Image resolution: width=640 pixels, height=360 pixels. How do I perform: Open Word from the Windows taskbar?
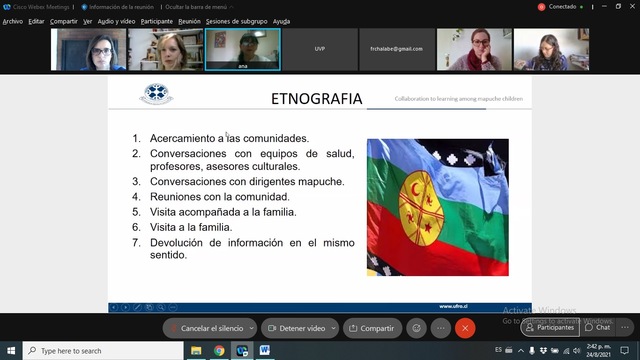coord(264,351)
